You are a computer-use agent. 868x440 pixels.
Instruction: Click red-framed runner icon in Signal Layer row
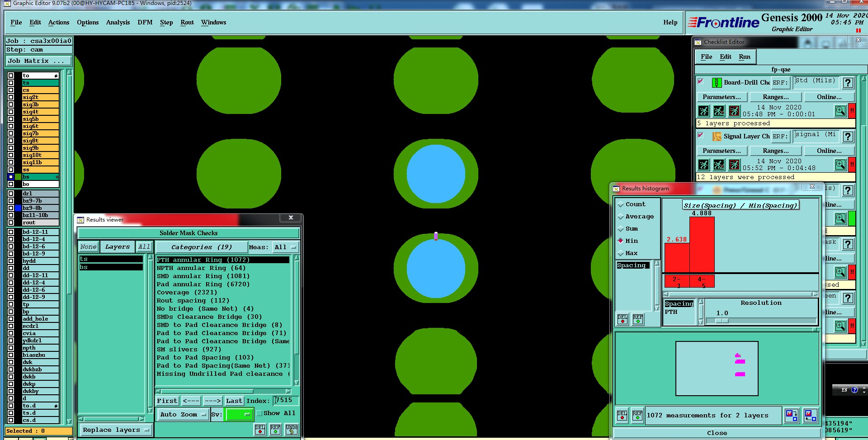734,165
